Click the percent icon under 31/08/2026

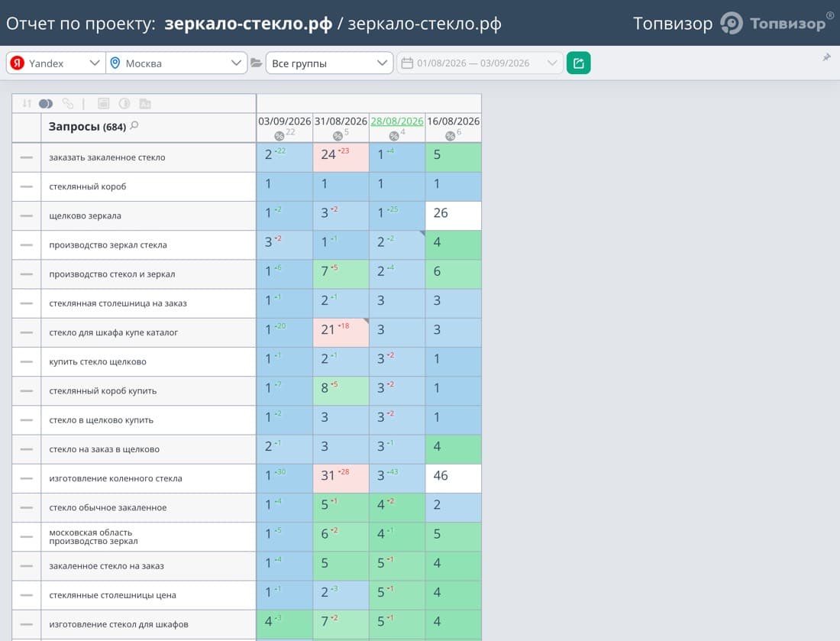tap(338, 136)
